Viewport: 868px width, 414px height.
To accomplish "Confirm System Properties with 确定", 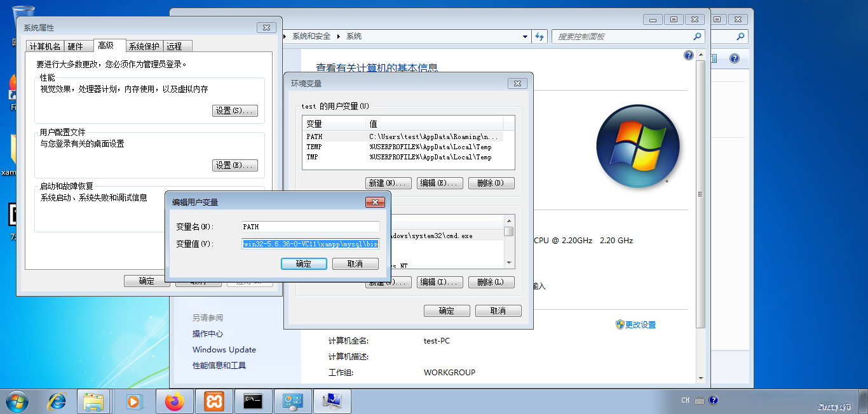I will [x=147, y=281].
